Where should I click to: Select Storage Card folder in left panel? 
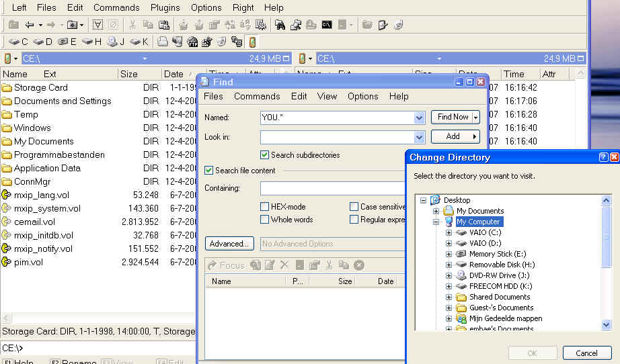pos(41,88)
